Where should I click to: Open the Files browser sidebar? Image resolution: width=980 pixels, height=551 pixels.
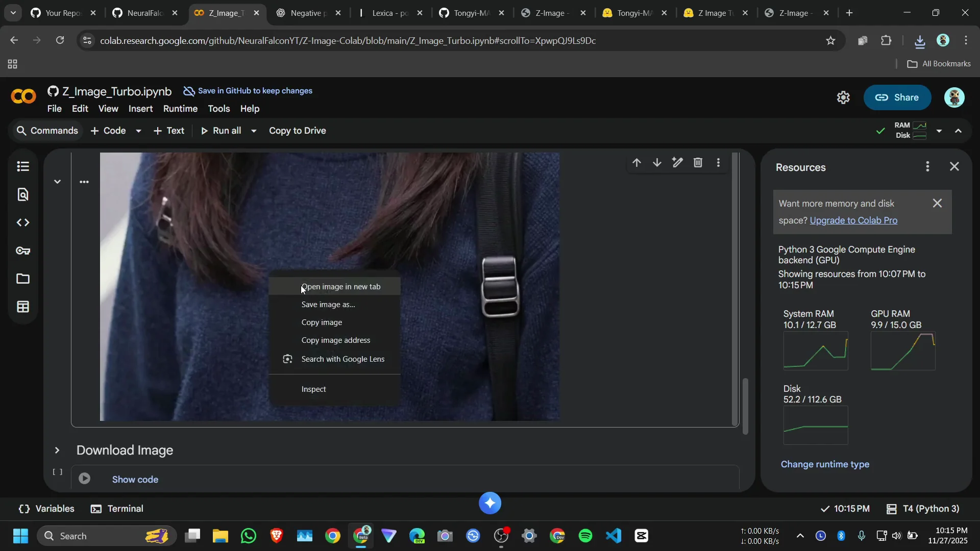[x=22, y=279]
